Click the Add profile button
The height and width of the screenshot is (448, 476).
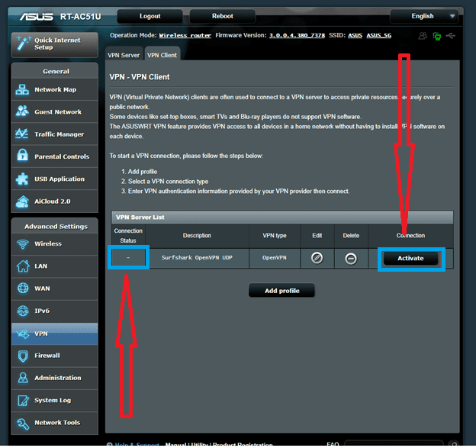coord(282,291)
